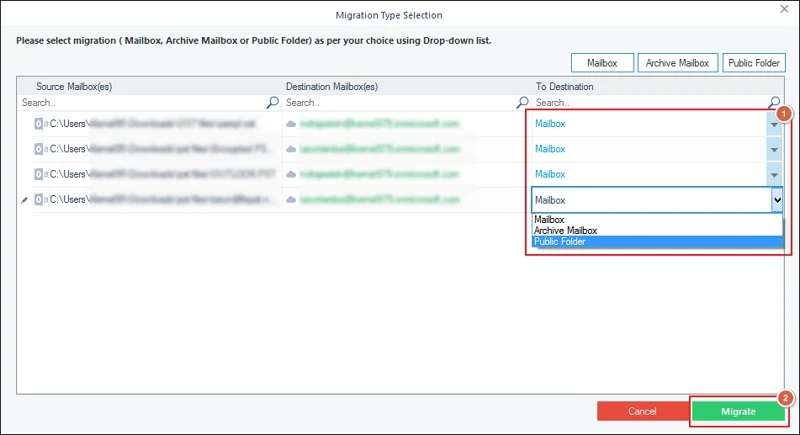Click the Destination Mailbox search magnifier icon
The height and width of the screenshot is (435, 800).
[x=522, y=103]
